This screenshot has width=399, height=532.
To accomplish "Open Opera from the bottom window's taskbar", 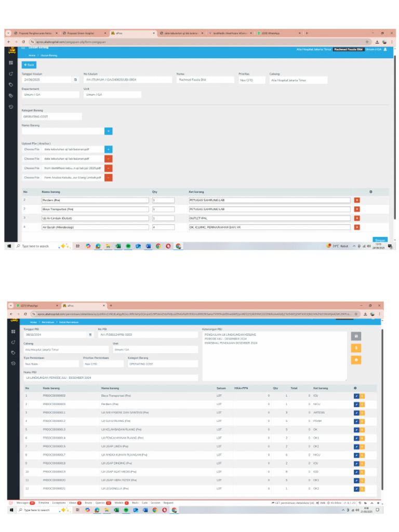I will click(164, 510).
